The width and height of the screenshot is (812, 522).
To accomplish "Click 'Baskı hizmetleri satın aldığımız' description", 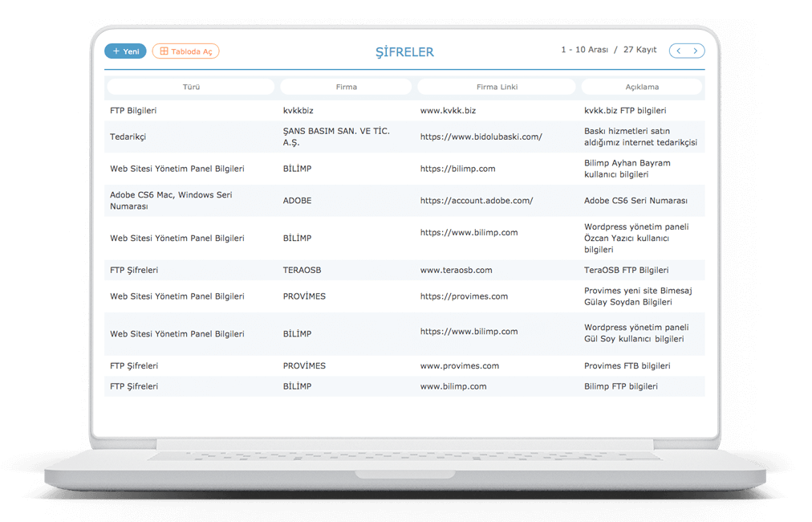I will pyautogui.click(x=640, y=137).
